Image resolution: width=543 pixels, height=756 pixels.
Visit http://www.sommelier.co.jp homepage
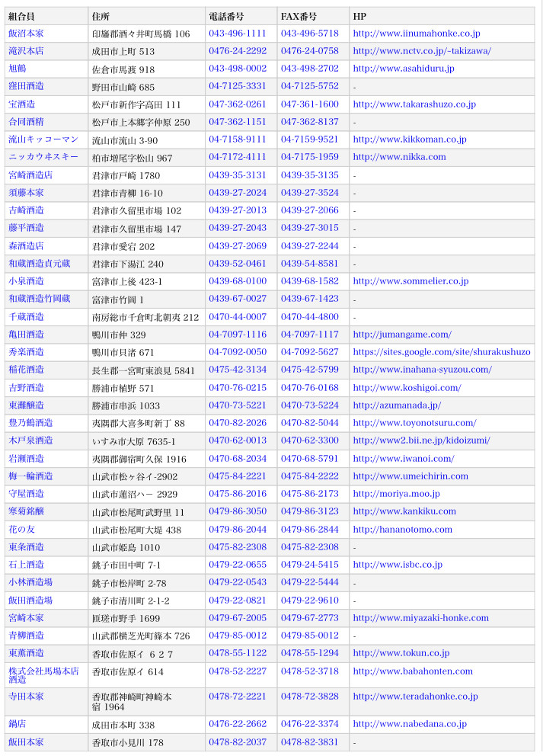[x=410, y=281]
